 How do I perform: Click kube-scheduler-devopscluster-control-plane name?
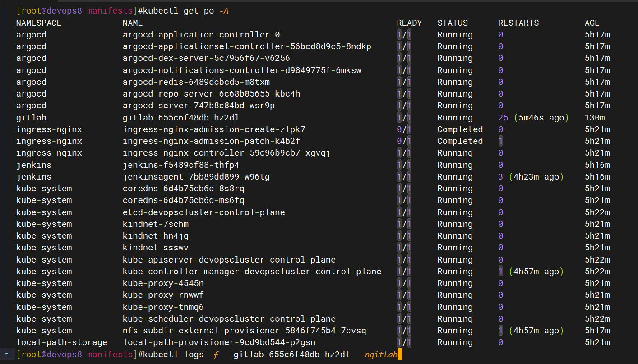(x=229, y=319)
